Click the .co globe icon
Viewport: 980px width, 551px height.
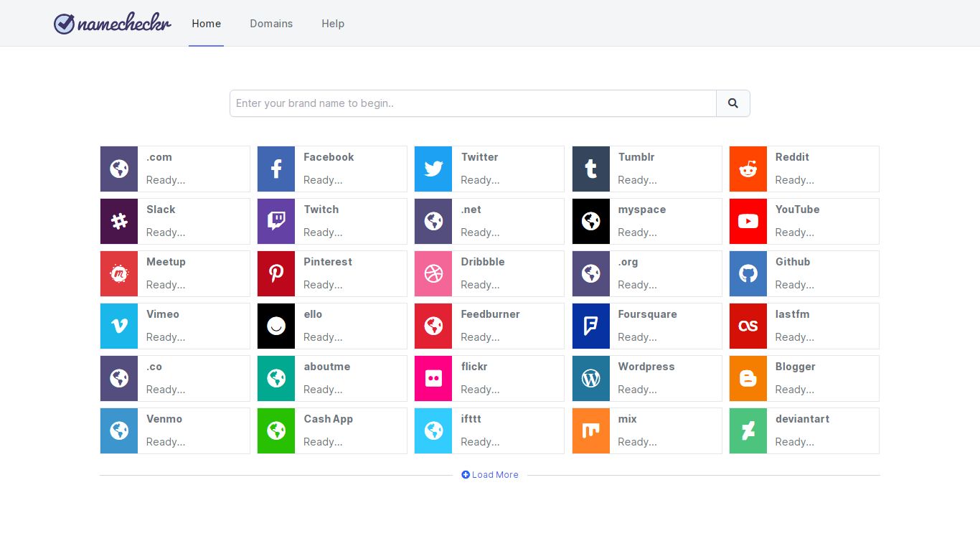tap(119, 379)
